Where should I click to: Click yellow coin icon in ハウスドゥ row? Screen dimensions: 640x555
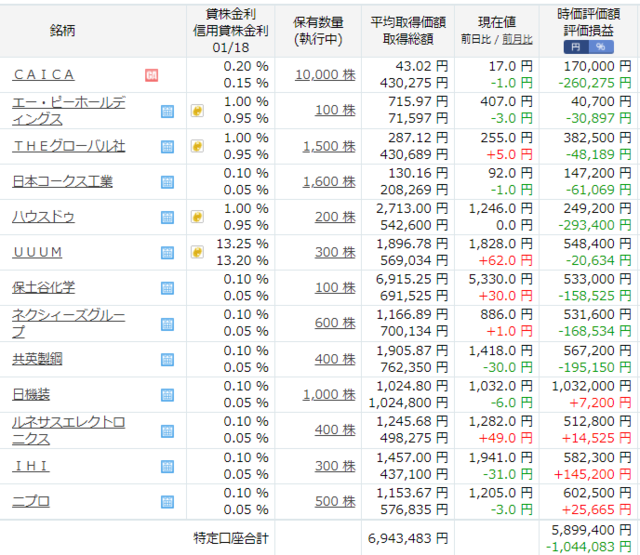tap(197, 217)
